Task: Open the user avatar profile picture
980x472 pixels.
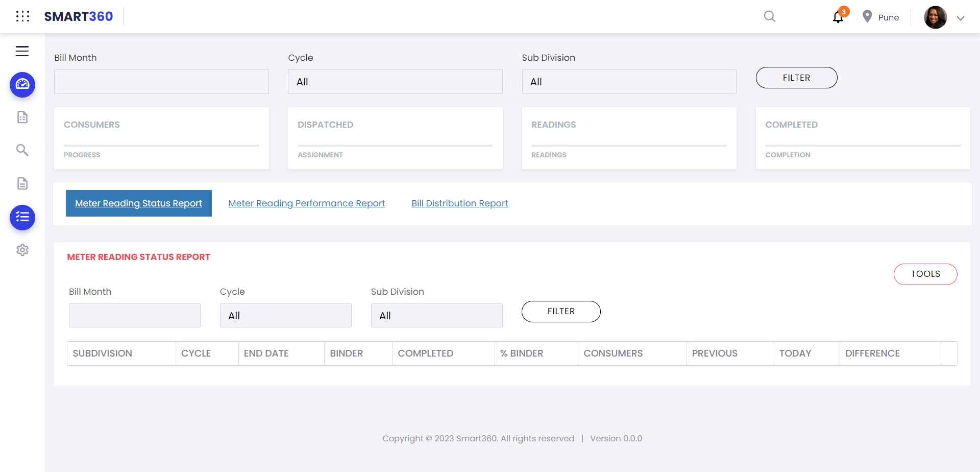Action: (935, 17)
